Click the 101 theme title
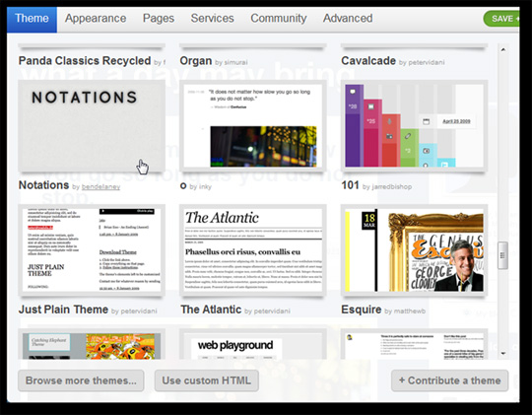This screenshot has width=532, height=415. pos(350,185)
